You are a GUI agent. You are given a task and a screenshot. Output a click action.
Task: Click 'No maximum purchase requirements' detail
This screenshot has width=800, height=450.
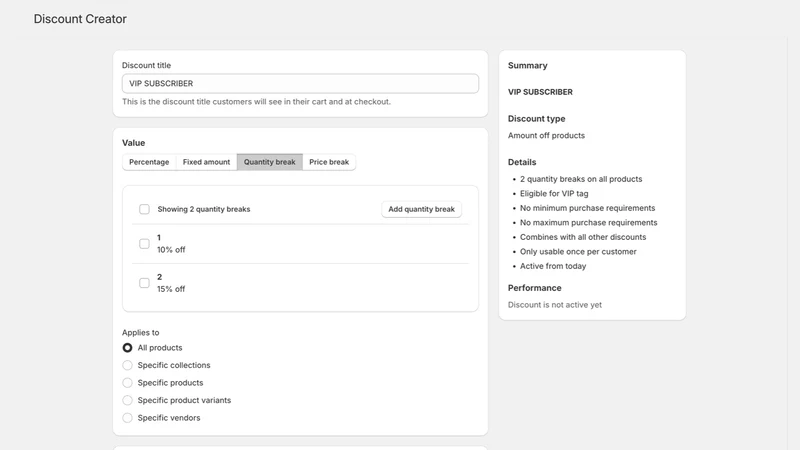coord(589,223)
